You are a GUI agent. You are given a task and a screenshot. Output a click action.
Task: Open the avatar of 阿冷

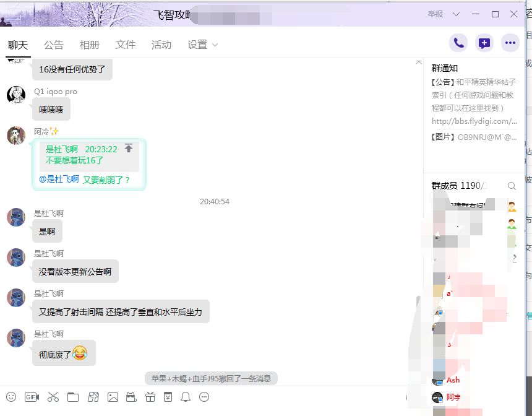[16, 136]
